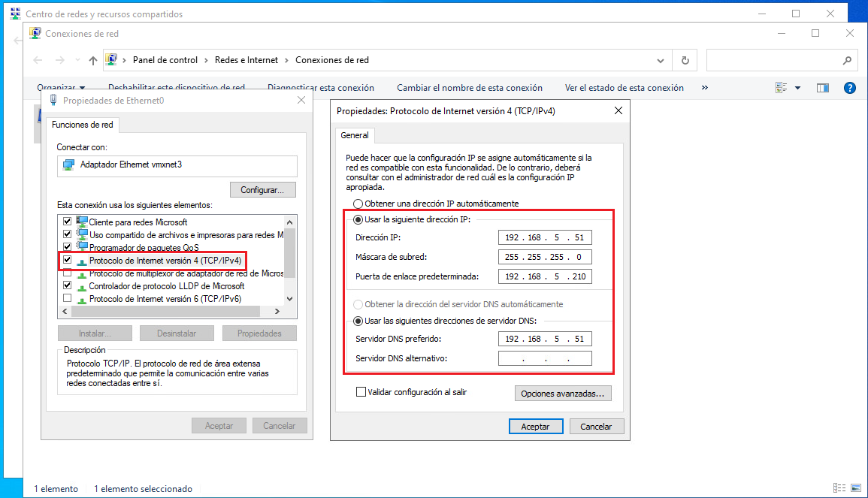Open Opciones avanzadas

coord(563,393)
